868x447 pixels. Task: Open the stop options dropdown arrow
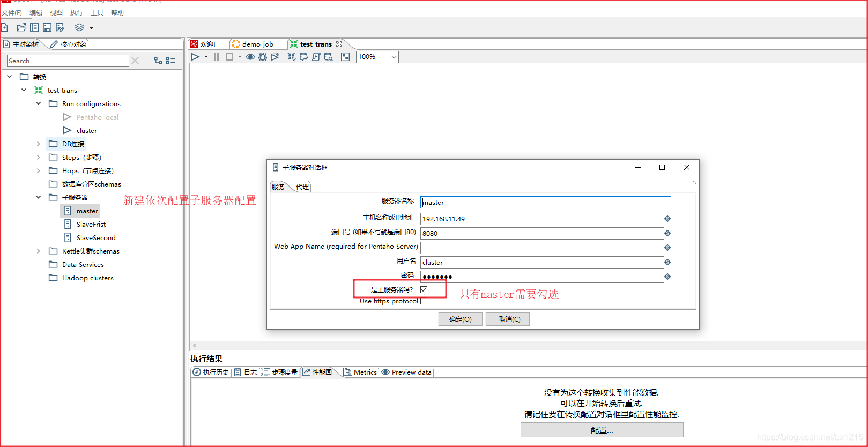[x=240, y=57]
